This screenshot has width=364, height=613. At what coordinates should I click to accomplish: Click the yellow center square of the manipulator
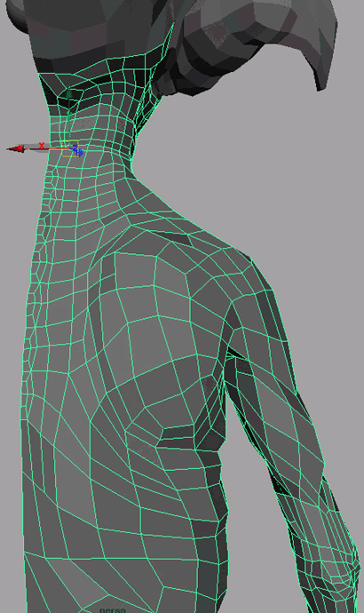tap(69, 149)
